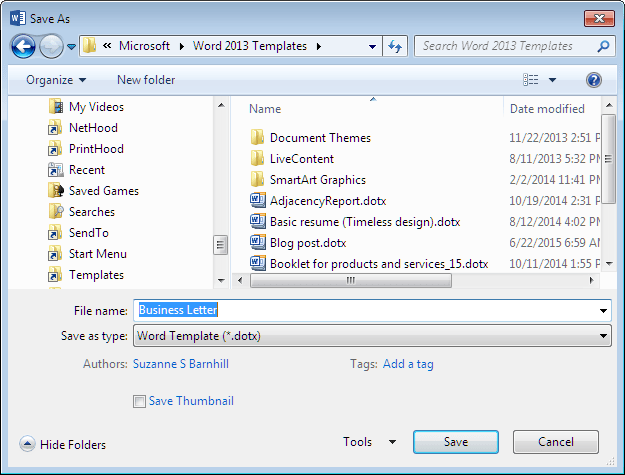The image size is (625, 475).
Task: Click the folder icon in address bar
Action: [89, 46]
